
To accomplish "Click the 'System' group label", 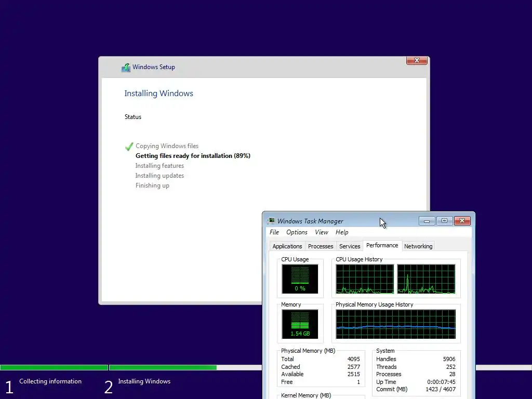I will coord(385,351).
